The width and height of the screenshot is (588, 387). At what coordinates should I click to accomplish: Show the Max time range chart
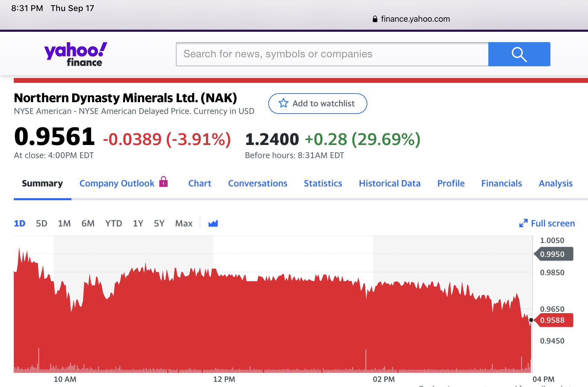(184, 223)
